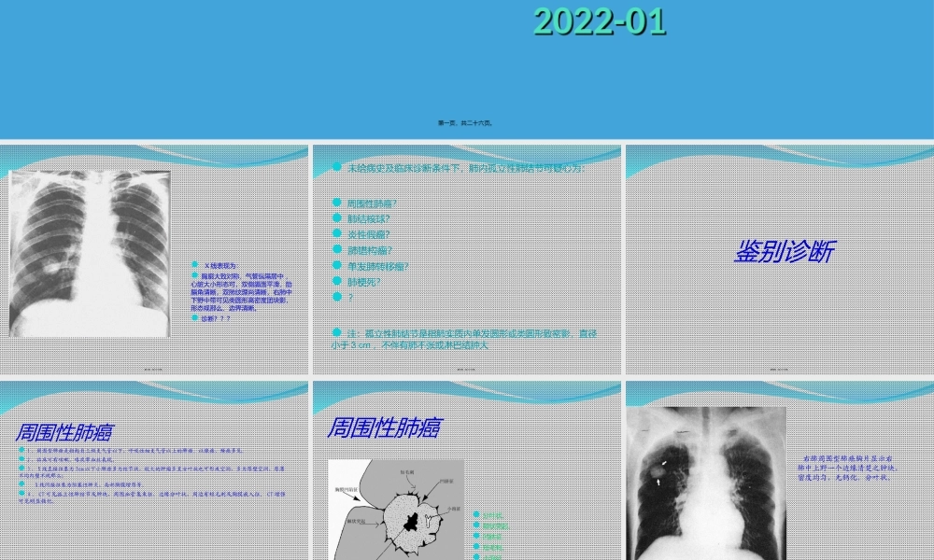Image resolution: width=934 pixels, height=560 pixels.
Task: Click the bullet icon next to 肺结核球?
Action: [335, 218]
